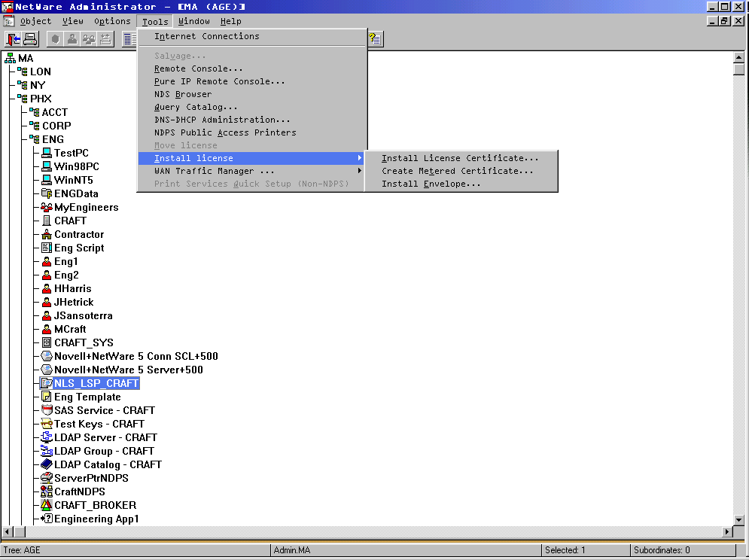Click the printer icon in the toolbar
749x560 pixels.
click(x=29, y=39)
